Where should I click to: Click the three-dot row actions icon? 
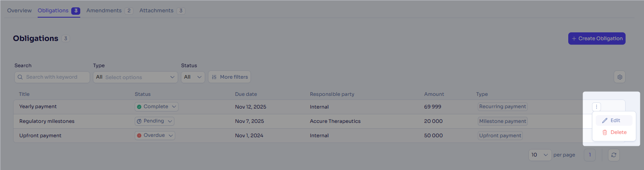[x=597, y=107]
